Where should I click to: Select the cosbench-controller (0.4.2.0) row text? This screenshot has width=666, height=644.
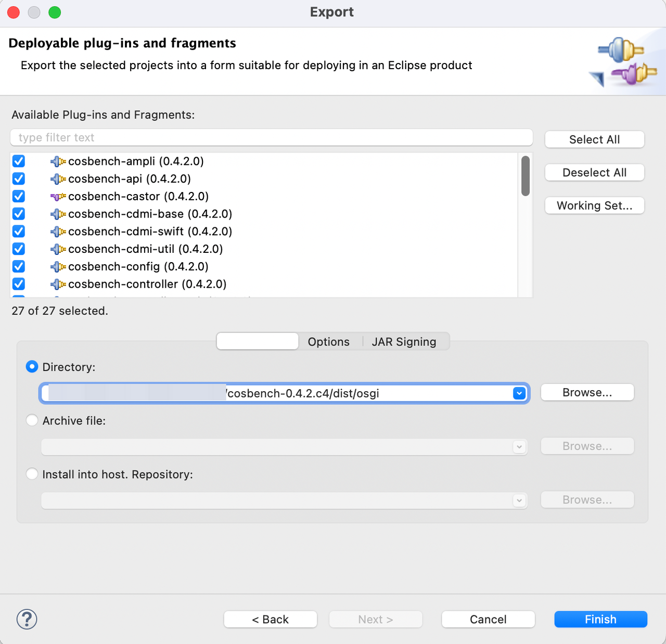pos(147,284)
